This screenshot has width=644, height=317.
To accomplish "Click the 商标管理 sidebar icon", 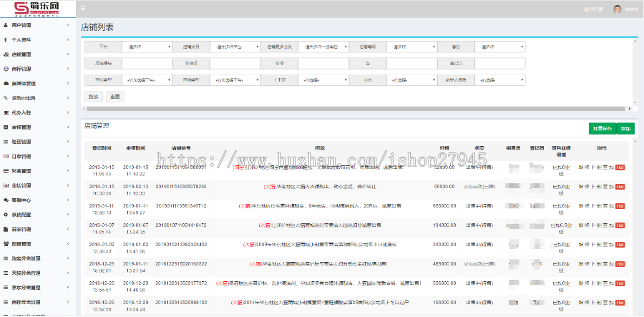I will tap(6, 69).
